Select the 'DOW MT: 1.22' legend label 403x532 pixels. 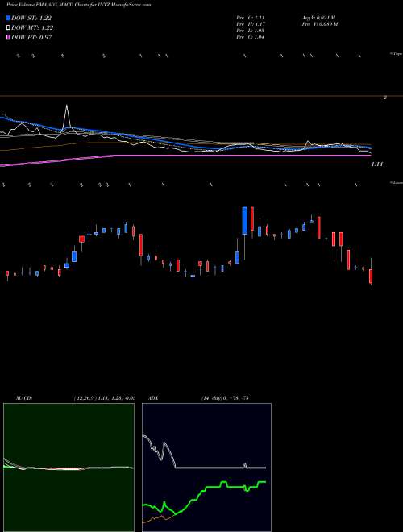(32, 28)
